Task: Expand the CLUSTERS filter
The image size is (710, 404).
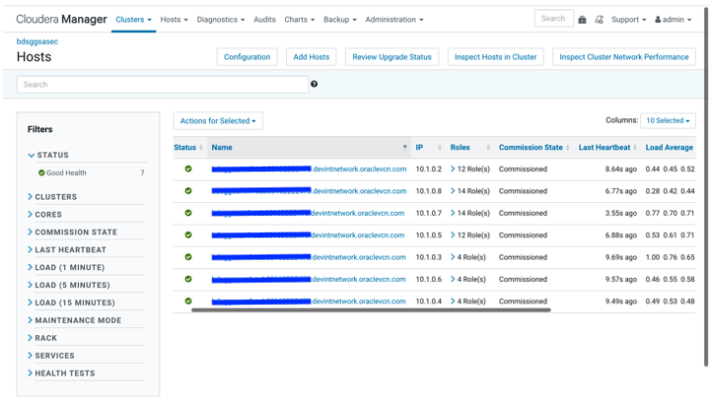Action: (52, 197)
